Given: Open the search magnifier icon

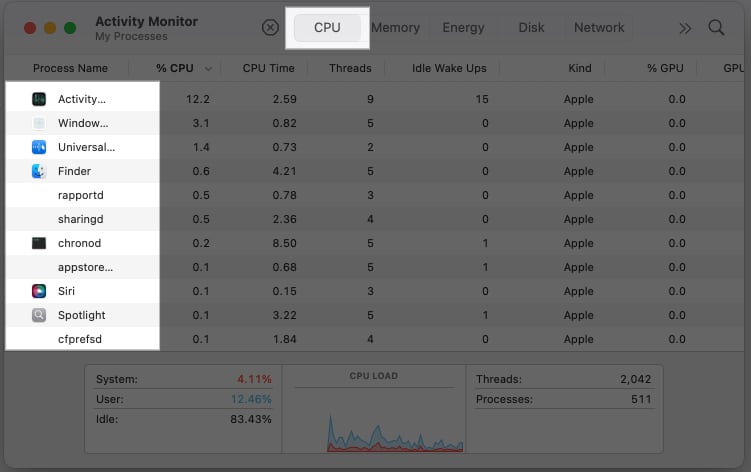Looking at the screenshot, I should click(716, 28).
